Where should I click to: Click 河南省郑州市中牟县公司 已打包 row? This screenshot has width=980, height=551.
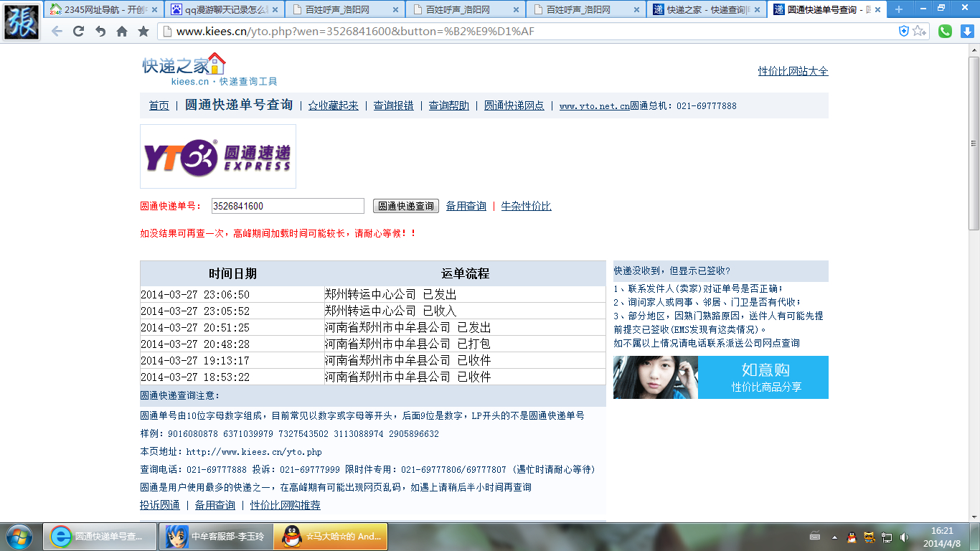pos(373,344)
